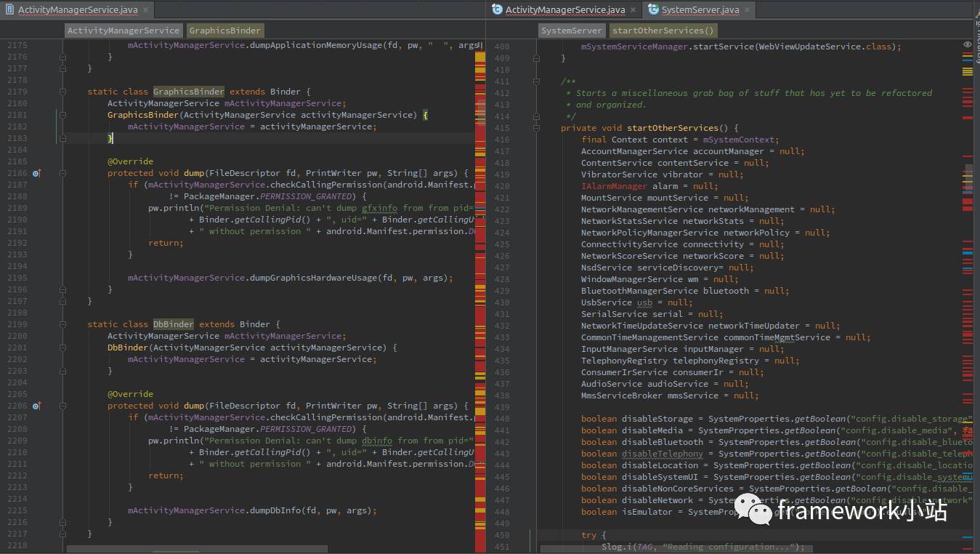The height and width of the screenshot is (554, 980).
Task: Click the eye inspection icon in right editor
Action: coord(967,45)
